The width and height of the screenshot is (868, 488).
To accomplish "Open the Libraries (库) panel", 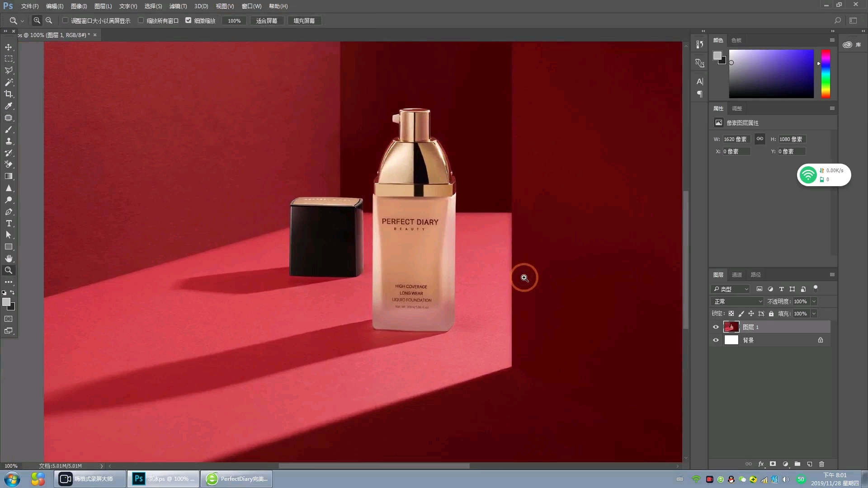I will (853, 45).
